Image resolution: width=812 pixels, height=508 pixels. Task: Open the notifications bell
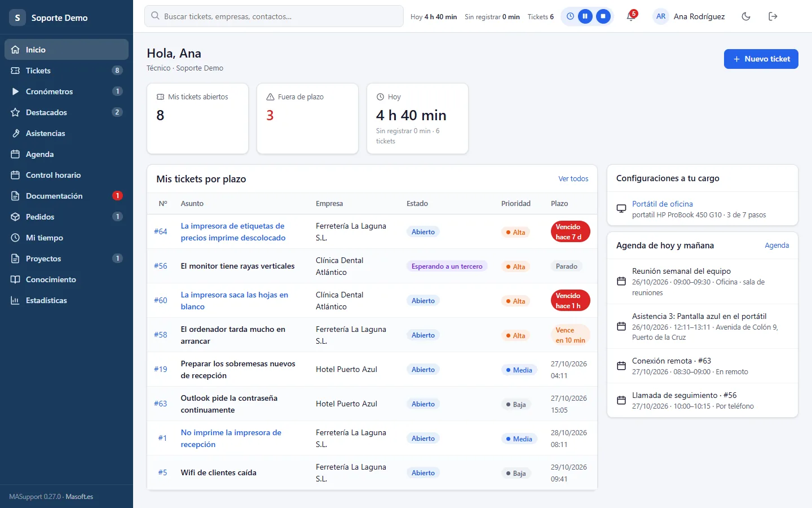tap(631, 16)
